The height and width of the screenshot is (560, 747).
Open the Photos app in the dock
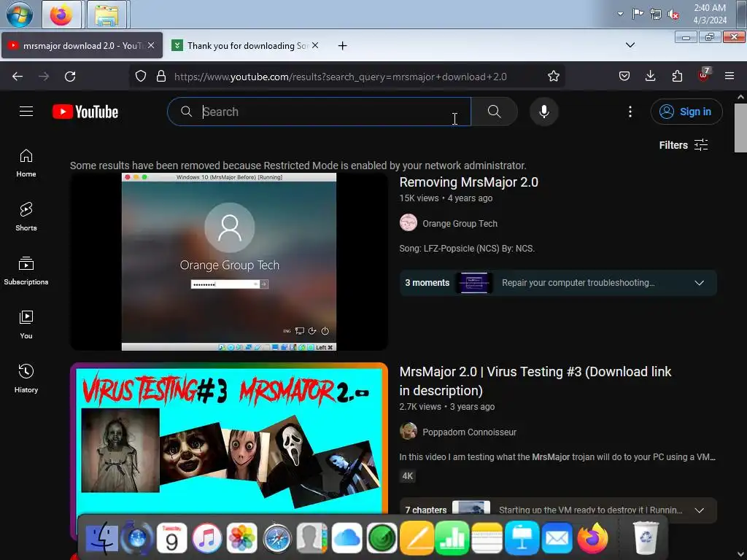point(241,539)
